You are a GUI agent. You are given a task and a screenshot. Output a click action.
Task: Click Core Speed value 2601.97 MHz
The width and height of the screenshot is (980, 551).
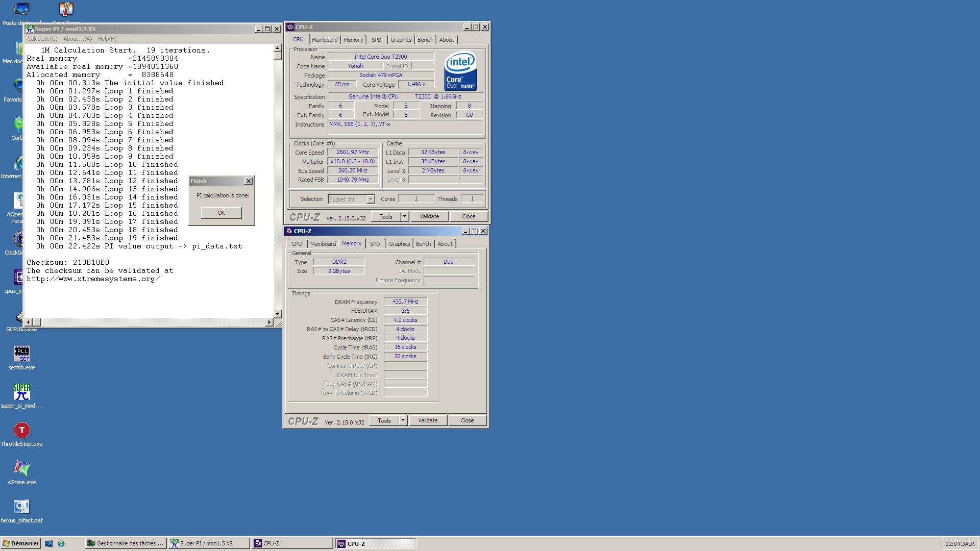[x=353, y=153]
